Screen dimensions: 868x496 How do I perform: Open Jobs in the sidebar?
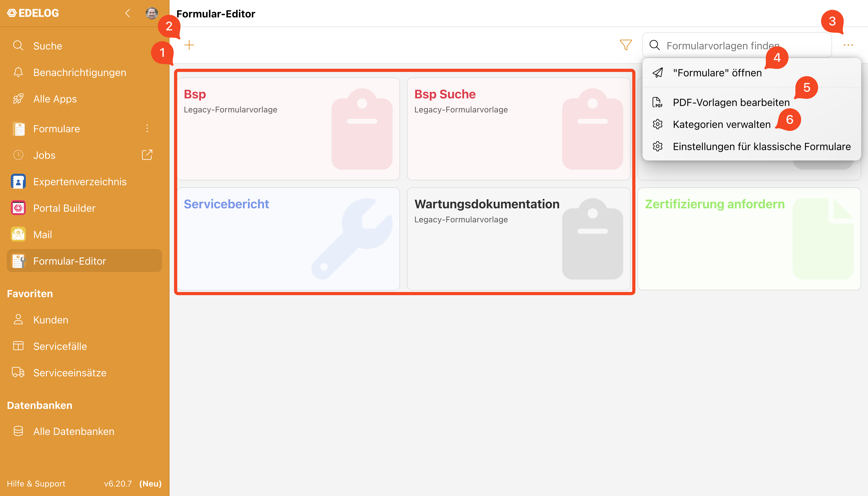pyautogui.click(x=71, y=155)
